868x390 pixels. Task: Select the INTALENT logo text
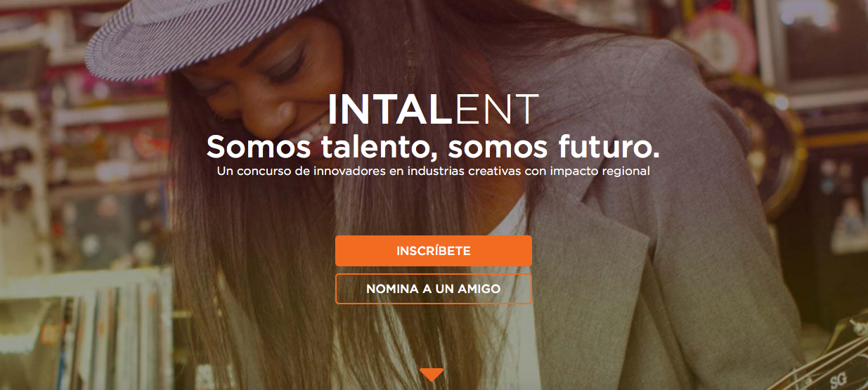coord(433,110)
